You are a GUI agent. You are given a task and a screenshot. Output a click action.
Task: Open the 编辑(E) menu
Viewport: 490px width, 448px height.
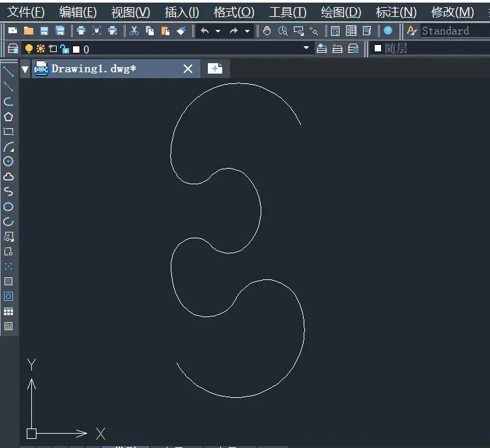point(78,12)
